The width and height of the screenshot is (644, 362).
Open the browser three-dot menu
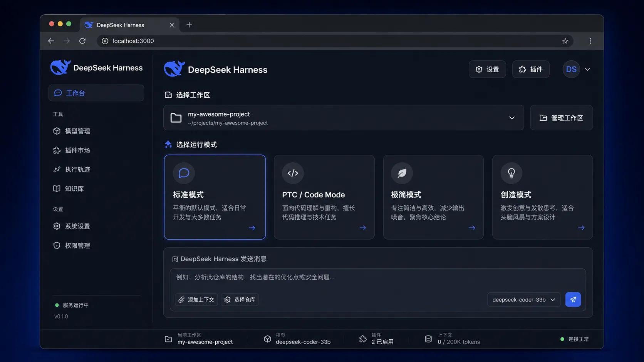(590, 41)
